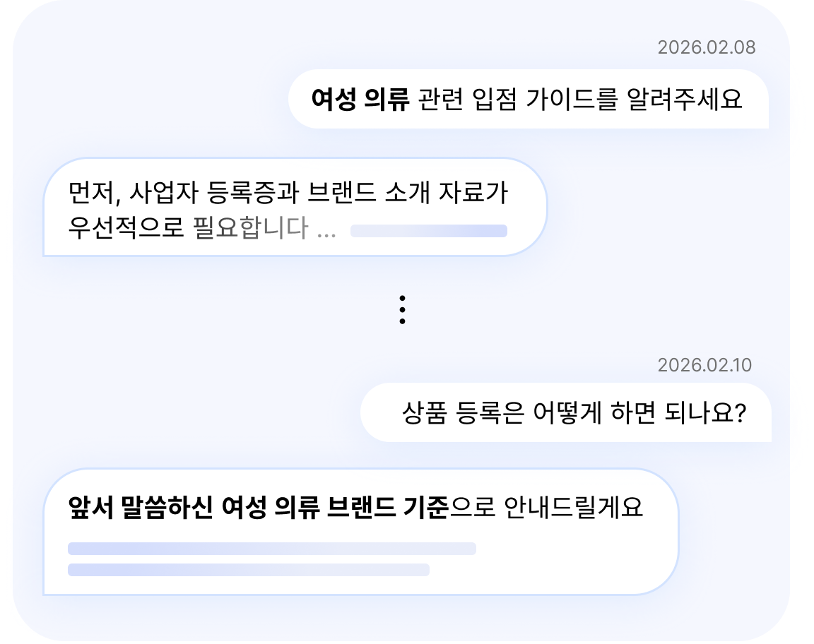Click the '안내드릴게요' text in last reply

coord(574,507)
